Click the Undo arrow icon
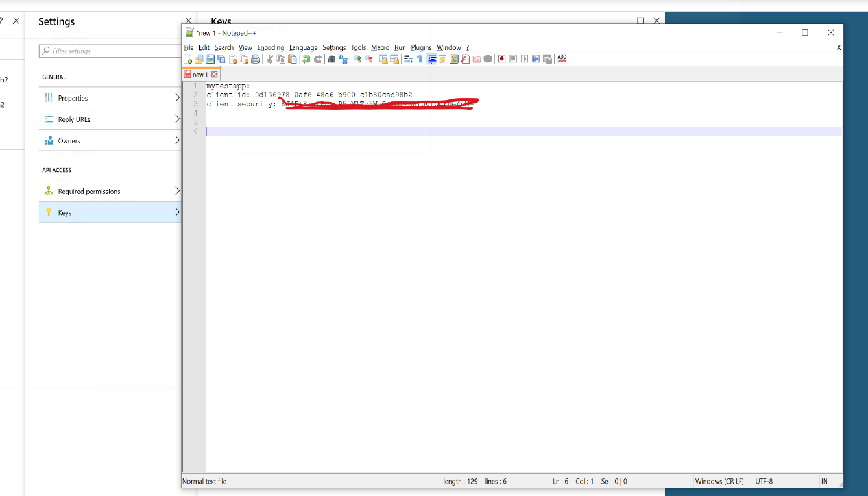Viewport: 868px width, 496px height. point(306,59)
